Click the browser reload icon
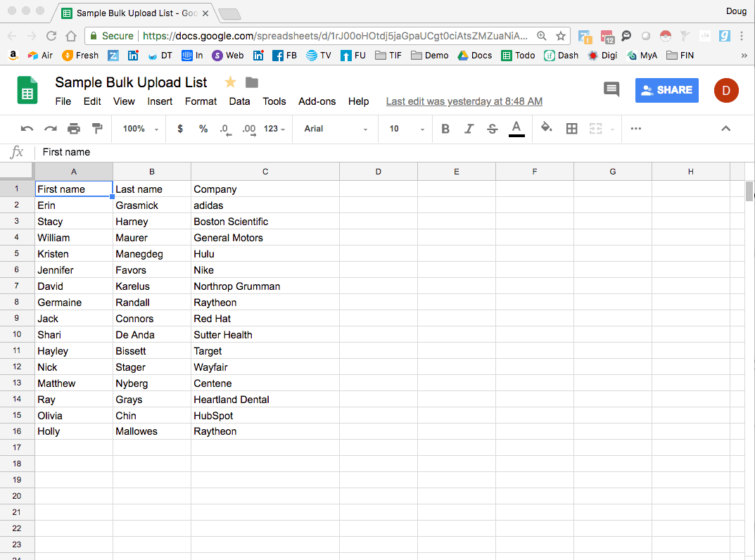The width and height of the screenshot is (755, 560). 51,36
